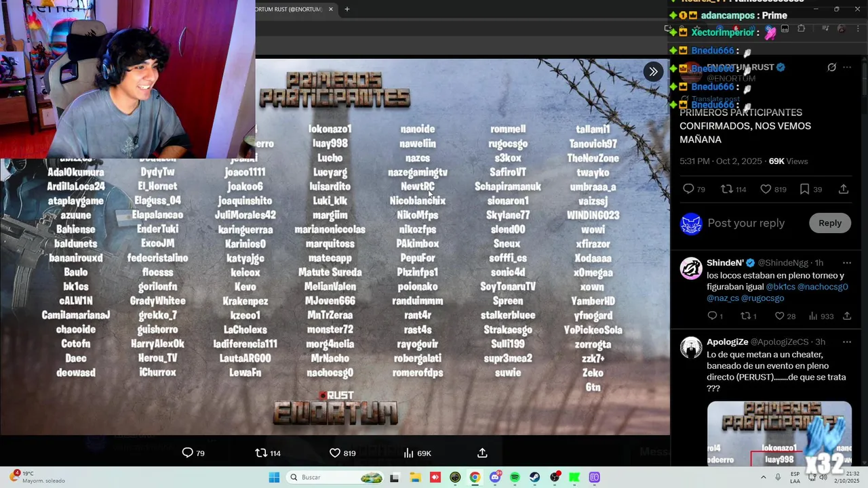Open the @rugocsgo mention link
Image resolution: width=868 pixels, height=488 pixels.
pos(763,298)
